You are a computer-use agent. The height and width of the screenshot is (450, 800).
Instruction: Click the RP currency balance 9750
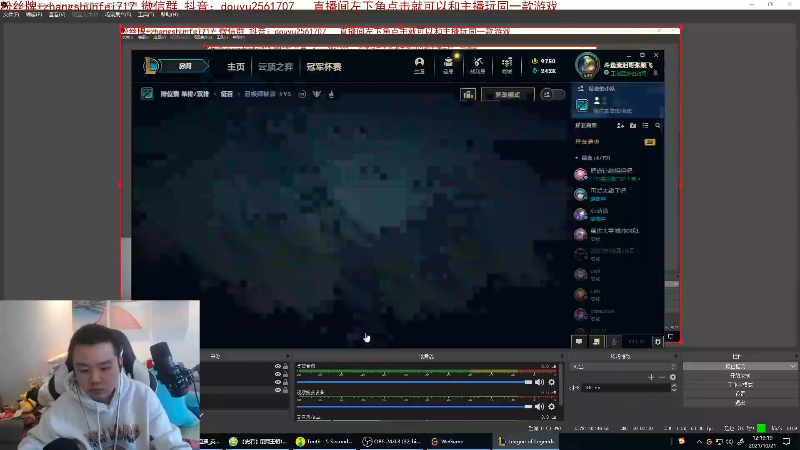coord(544,61)
